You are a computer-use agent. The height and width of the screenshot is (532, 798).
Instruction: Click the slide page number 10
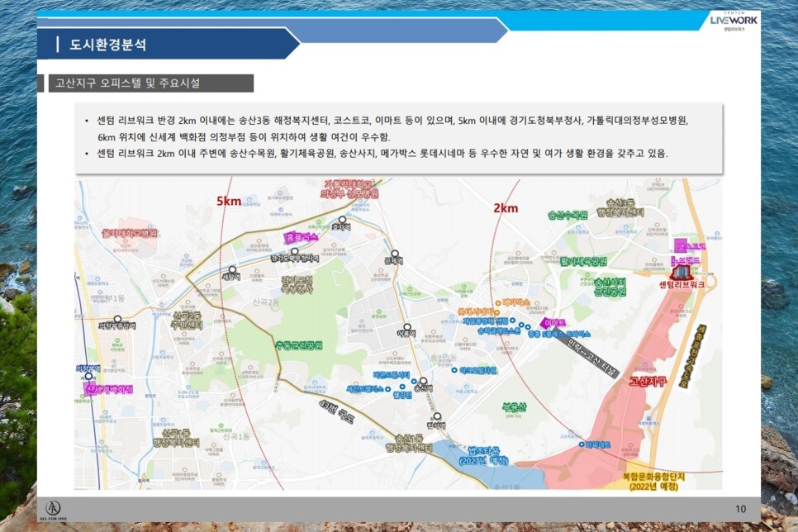[x=740, y=509]
